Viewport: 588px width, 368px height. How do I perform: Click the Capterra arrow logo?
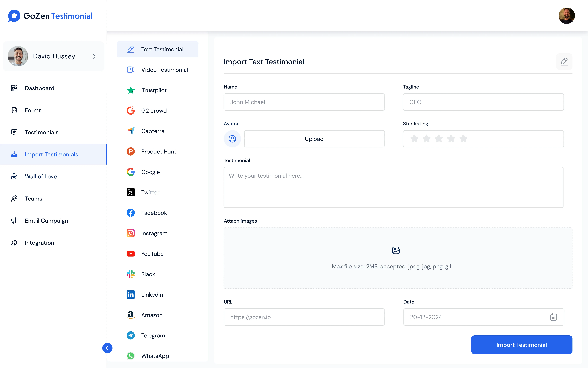(x=131, y=131)
